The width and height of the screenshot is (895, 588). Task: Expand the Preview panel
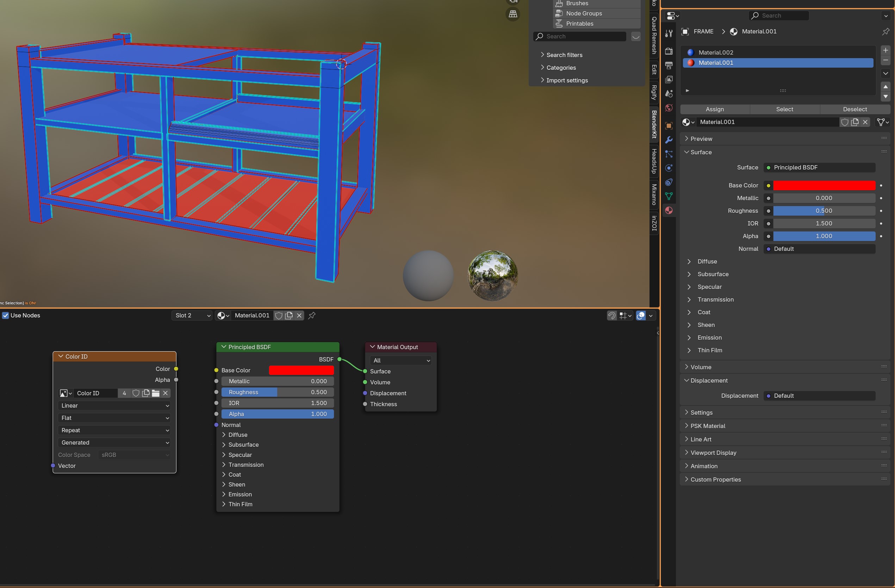(785, 139)
